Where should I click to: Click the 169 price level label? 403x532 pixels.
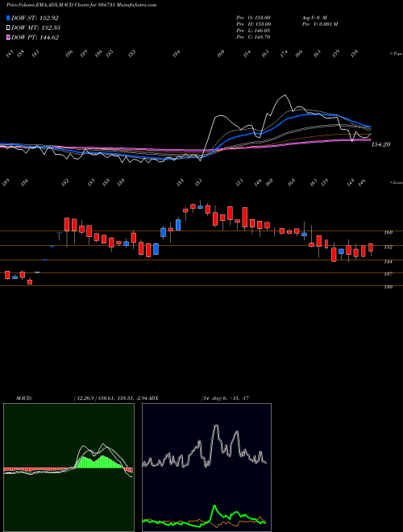coord(388,232)
